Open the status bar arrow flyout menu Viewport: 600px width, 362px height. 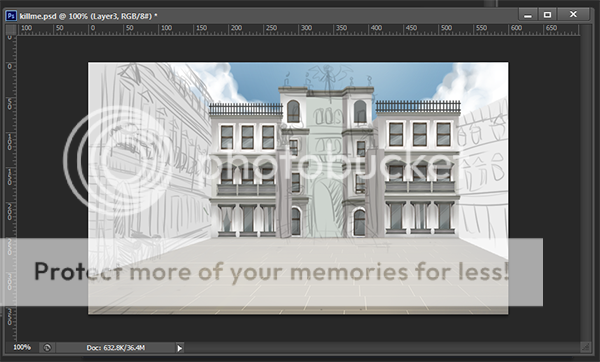[179, 348]
